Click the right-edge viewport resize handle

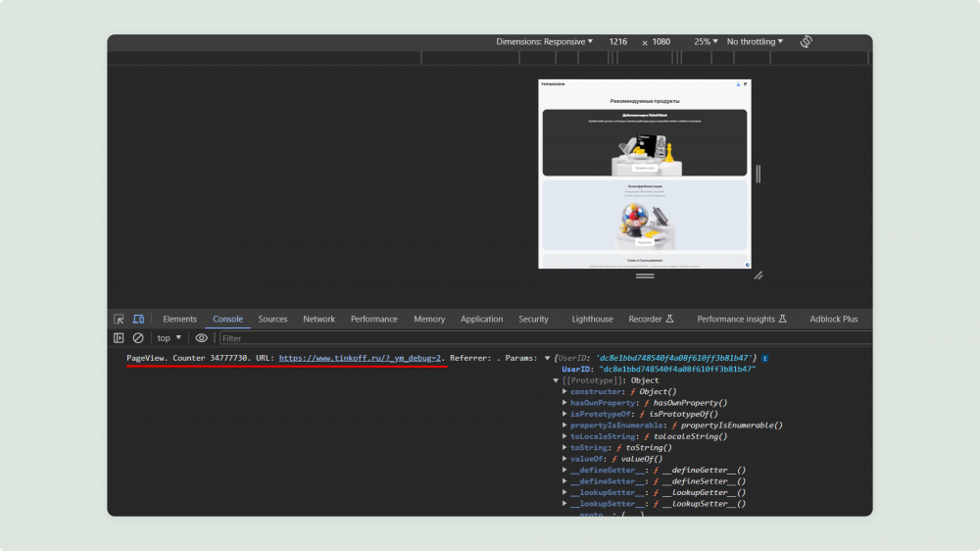[759, 174]
